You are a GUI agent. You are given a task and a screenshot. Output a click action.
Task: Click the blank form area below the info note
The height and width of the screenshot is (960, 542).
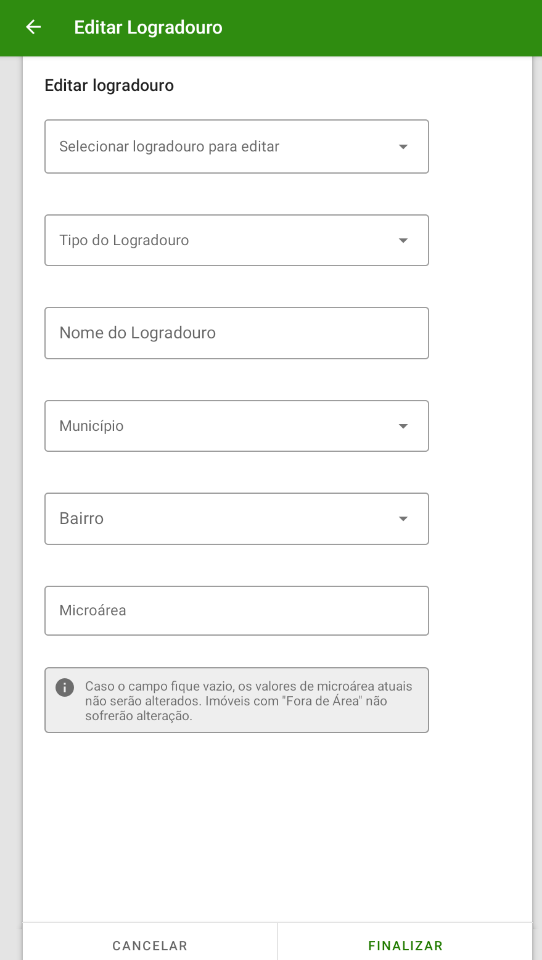tap(277, 827)
